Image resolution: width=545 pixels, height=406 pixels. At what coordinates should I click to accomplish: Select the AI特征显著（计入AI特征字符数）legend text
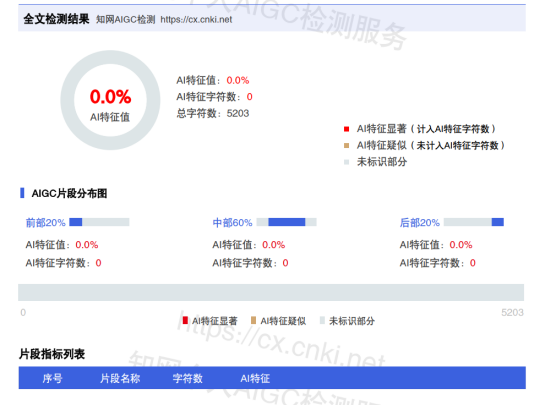pyautogui.click(x=426, y=129)
